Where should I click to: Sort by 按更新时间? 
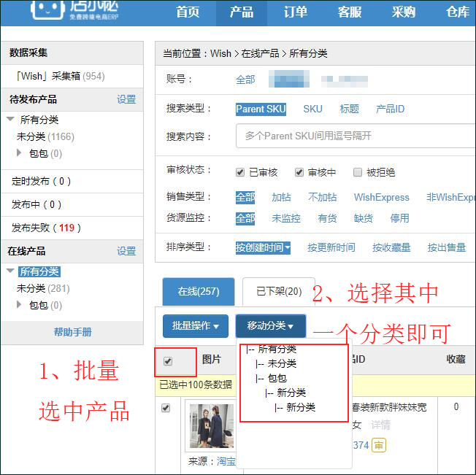click(331, 247)
